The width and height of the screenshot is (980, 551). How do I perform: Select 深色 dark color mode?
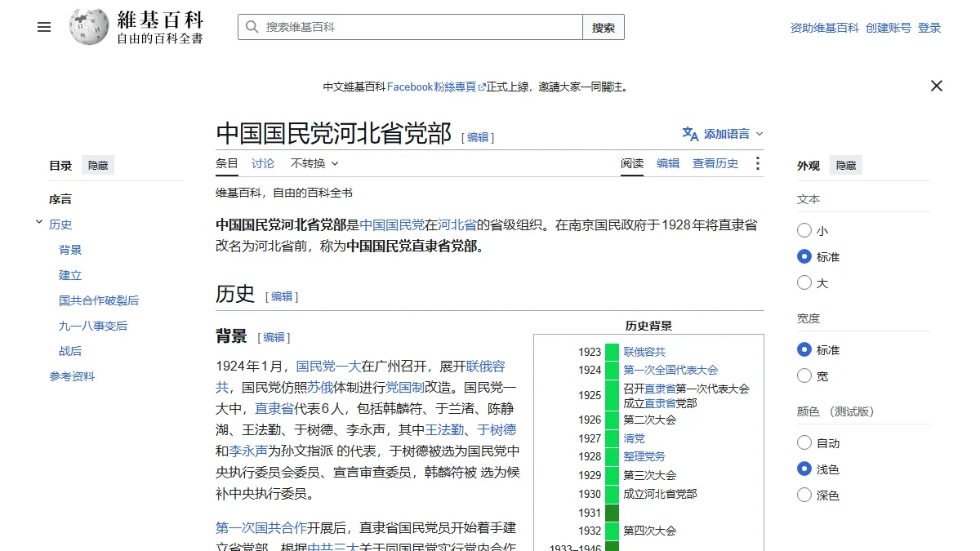coord(804,495)
